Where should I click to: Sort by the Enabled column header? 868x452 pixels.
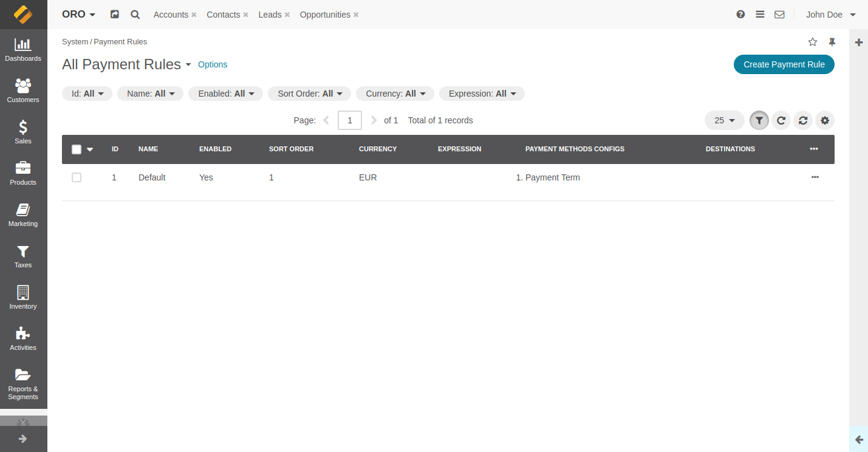click(215, 149)
